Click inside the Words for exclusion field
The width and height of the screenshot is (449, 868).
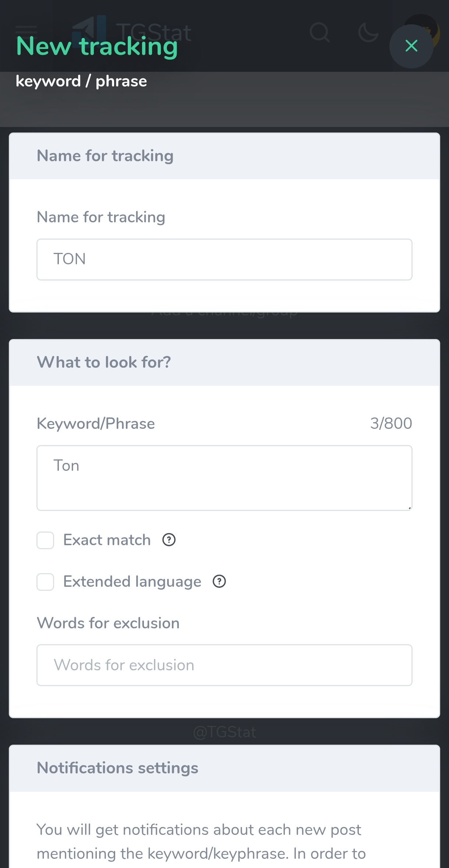click(x=224, y=665)
